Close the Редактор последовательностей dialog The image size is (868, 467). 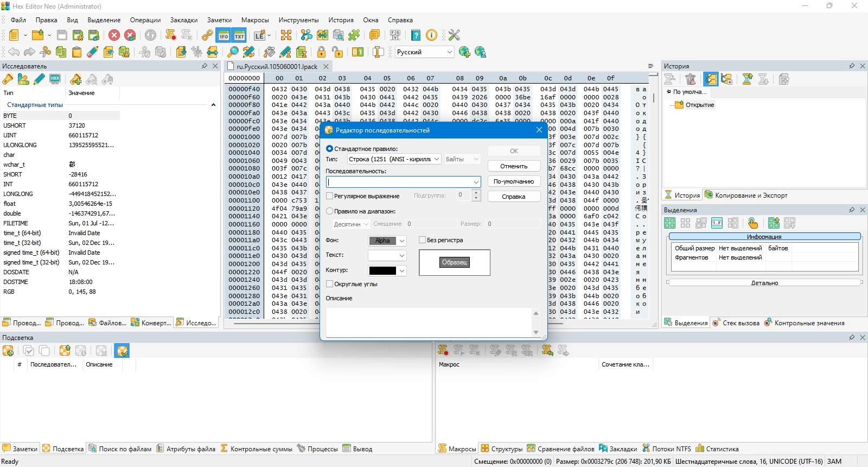539,130
